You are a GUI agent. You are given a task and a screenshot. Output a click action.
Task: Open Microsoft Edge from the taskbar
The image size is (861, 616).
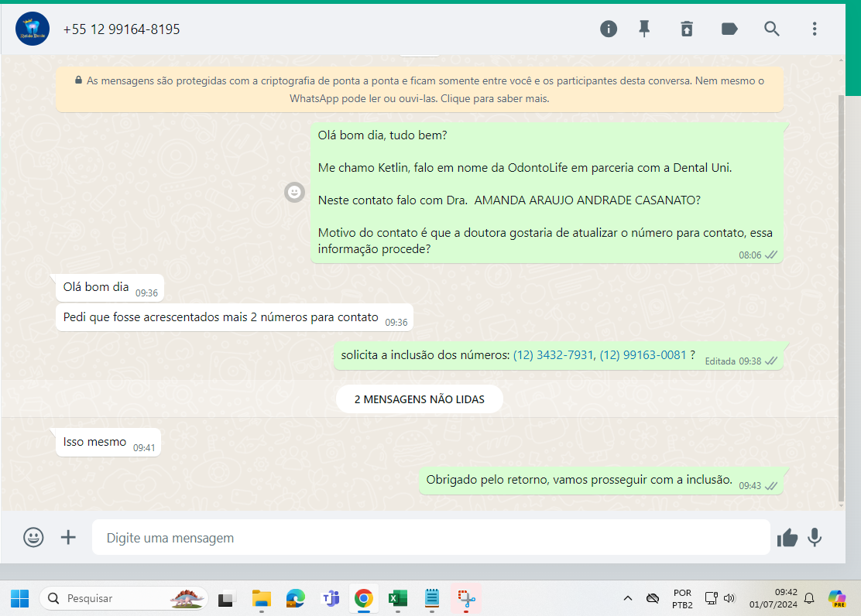click(296, 598)
